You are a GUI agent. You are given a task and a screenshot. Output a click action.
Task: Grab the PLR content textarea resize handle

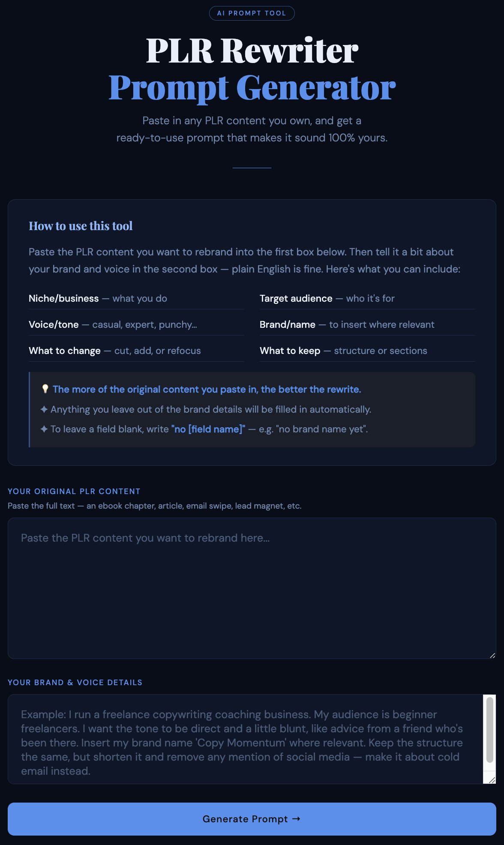tap(492, 655)
